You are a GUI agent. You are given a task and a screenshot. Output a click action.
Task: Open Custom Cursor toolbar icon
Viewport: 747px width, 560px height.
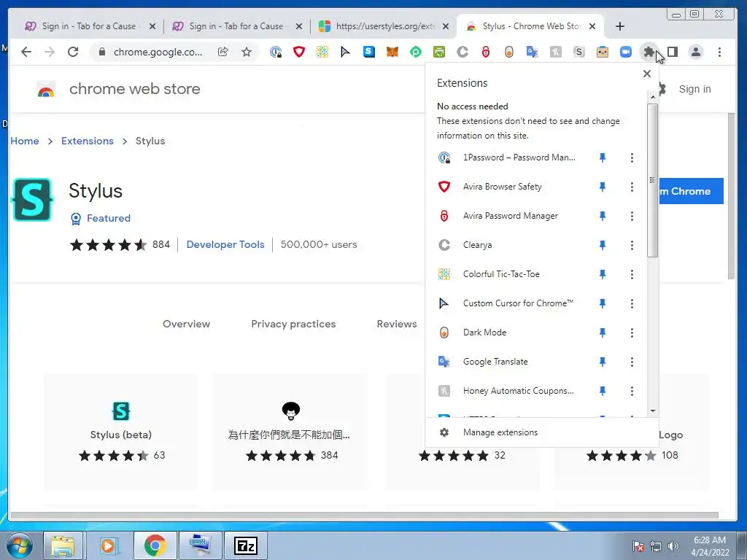tap(345, 52)
